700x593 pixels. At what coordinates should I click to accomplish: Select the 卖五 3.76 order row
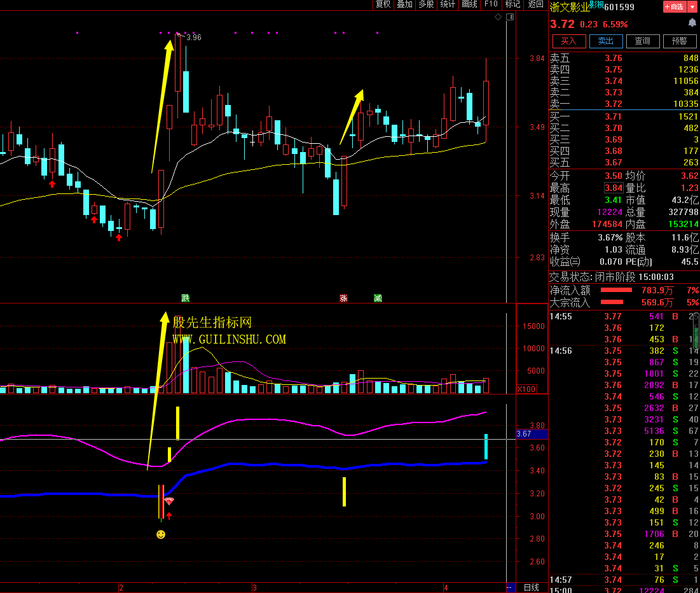[624, 58]
